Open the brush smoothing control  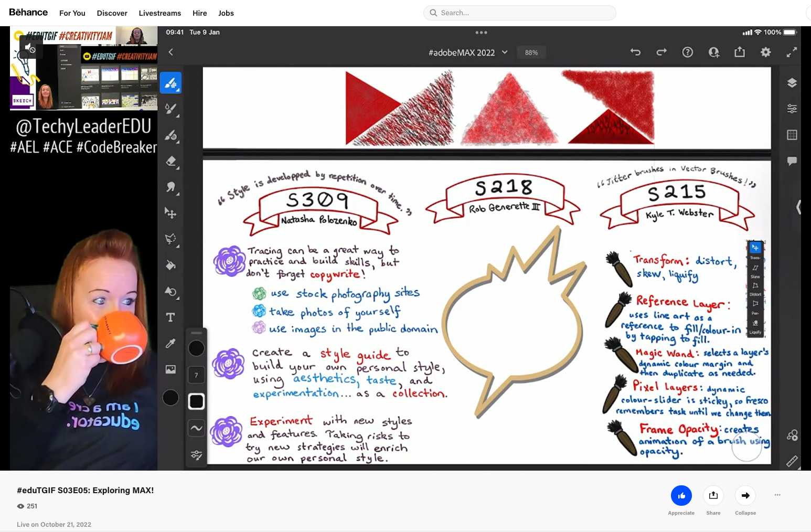[x=197, y=428]
